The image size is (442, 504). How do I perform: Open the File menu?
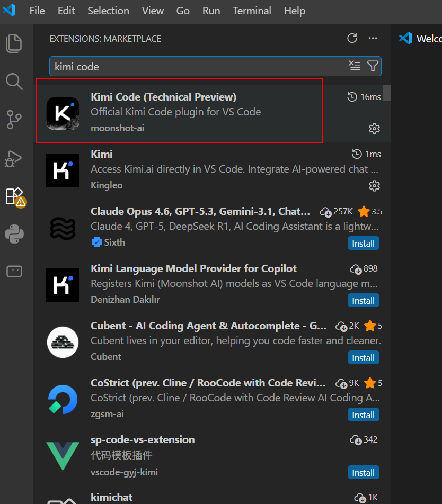37,11
